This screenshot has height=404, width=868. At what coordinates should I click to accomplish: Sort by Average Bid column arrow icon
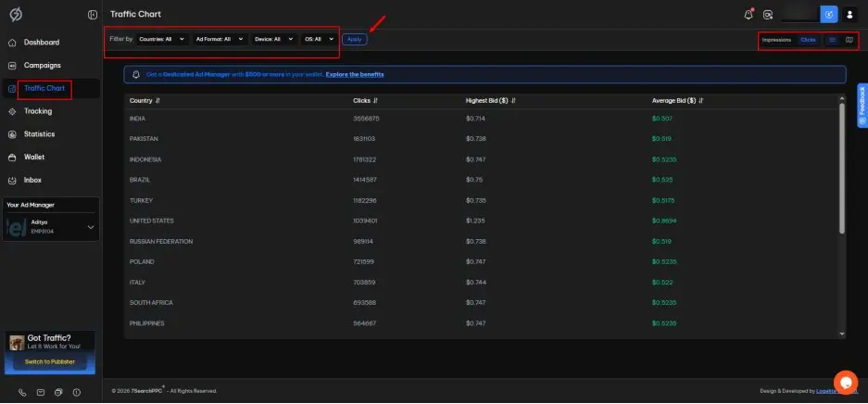(x=701, y=101)
